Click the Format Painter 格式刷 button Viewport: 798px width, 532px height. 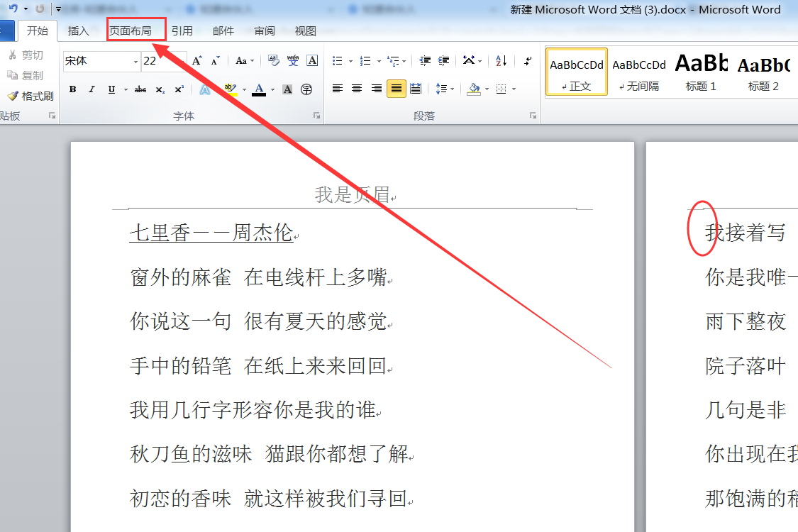point(31,96)
